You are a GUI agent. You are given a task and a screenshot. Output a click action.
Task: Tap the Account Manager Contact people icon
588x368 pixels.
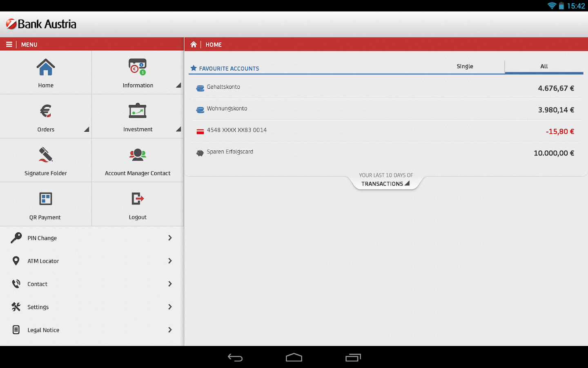(x=138, y=155)
